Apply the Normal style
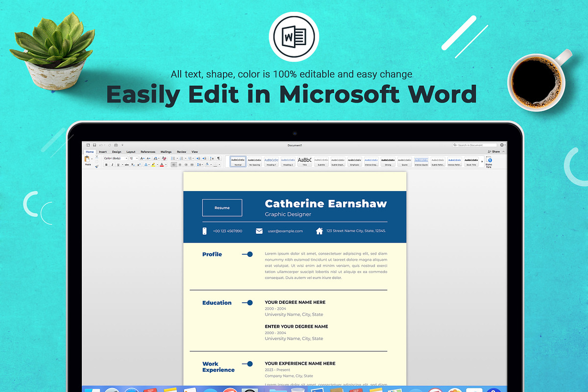 pyautogui.click(x=238, y=162)
